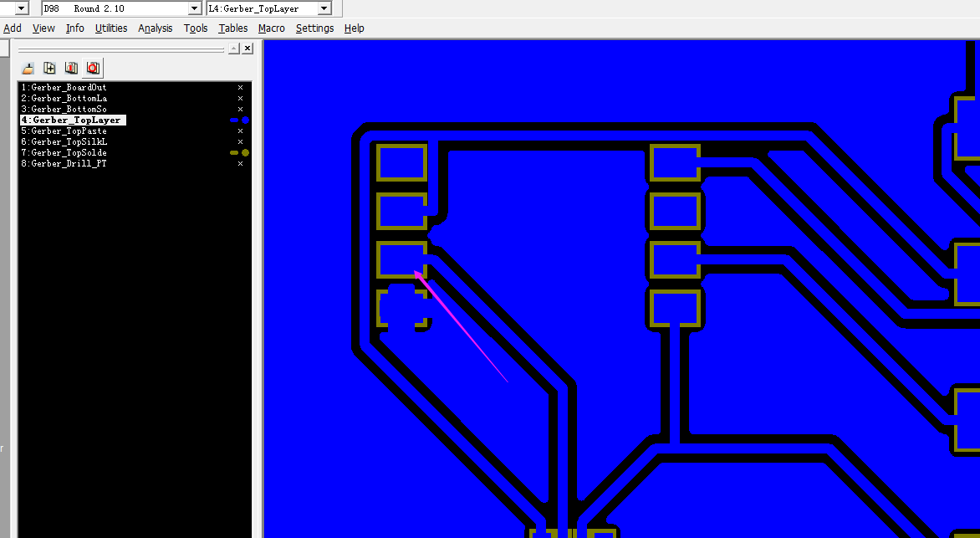Click the pad at the magenta arrow tip

point(401,259)
